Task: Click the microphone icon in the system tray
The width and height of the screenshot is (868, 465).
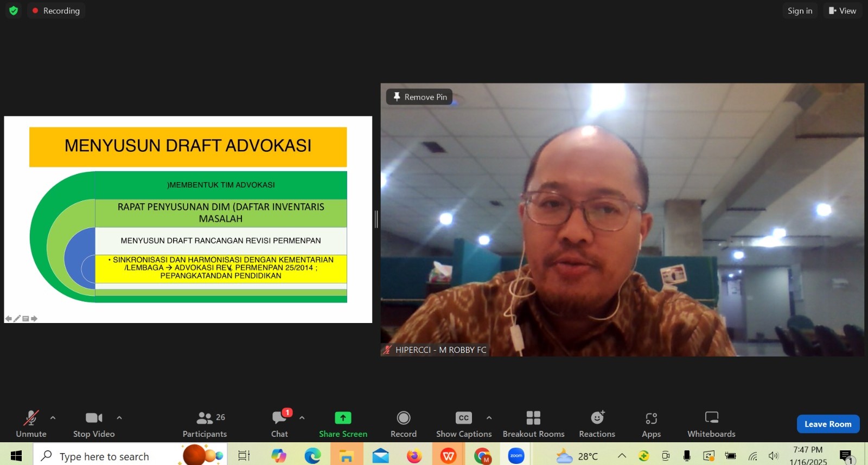Action: (687, 456)
